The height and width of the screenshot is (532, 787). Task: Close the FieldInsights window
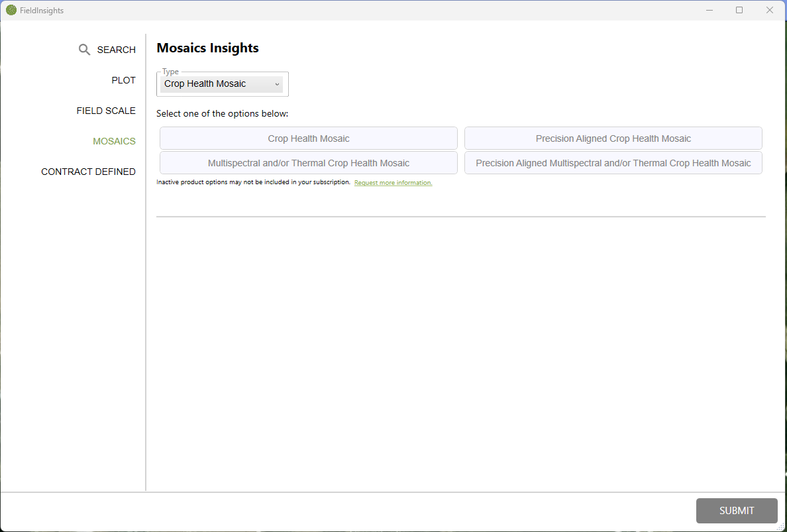[x=769, y=10]
